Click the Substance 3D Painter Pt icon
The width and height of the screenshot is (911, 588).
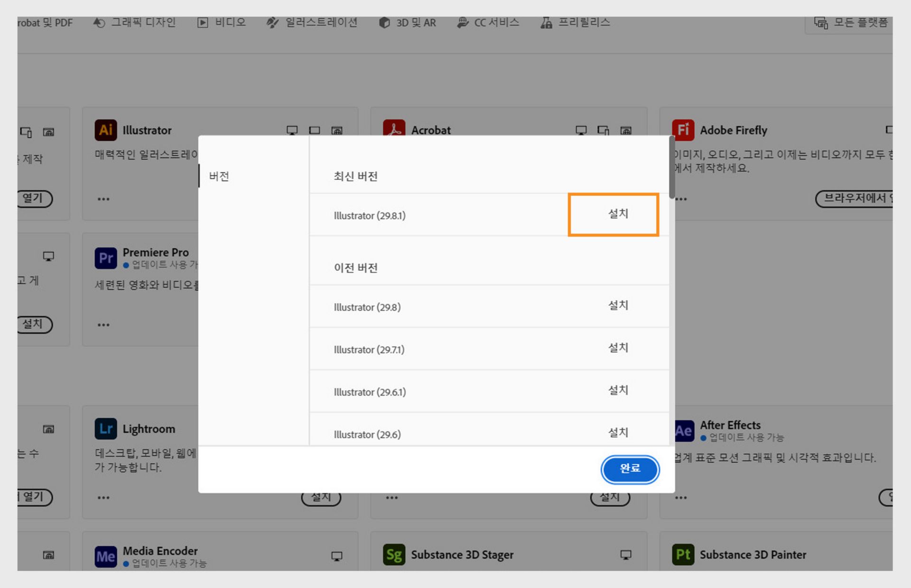pyautogui.click(x=683, y=554)
